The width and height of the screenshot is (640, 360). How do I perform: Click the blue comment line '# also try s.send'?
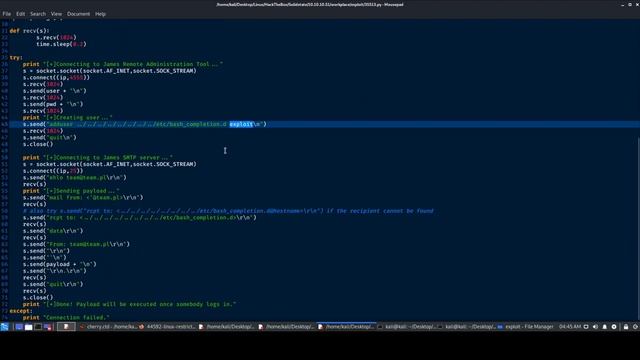228,211
